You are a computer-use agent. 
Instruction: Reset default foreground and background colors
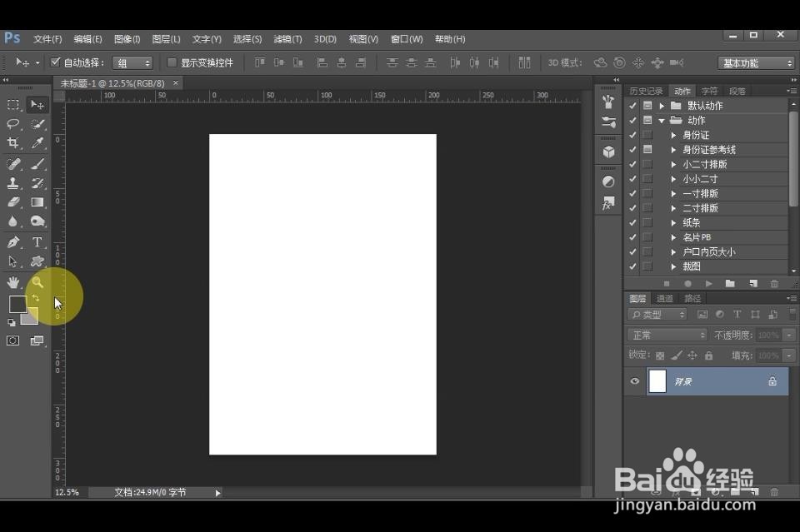pyautogui.click(x=11, y=322)
